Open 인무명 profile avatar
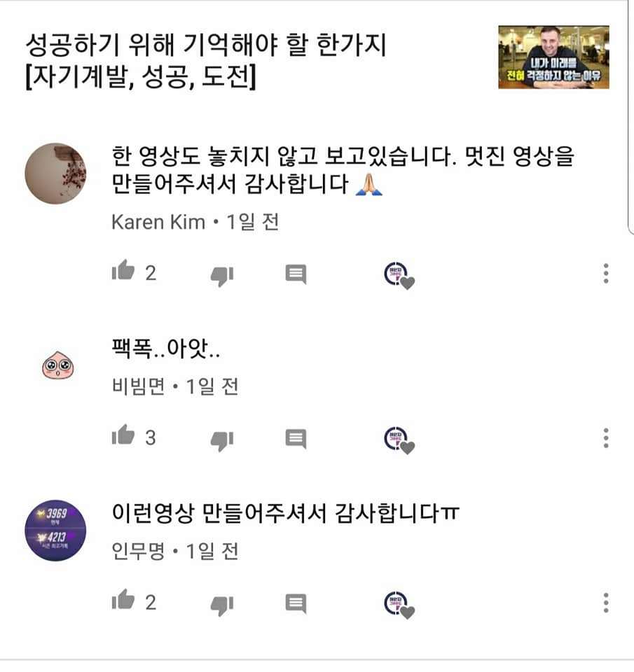This screenshot has height=672, width=634. 56,531
